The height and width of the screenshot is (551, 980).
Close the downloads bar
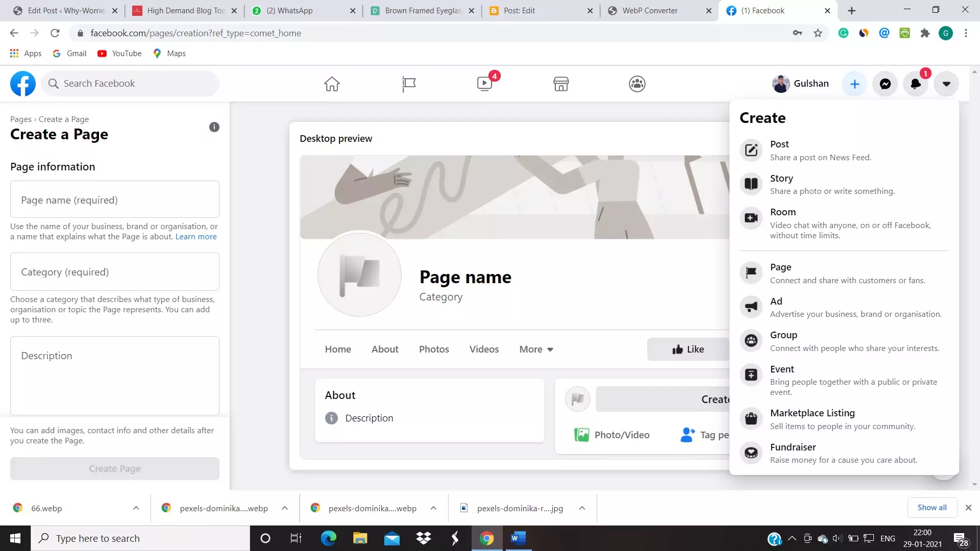pyautogui.click(x=968, y=508)
